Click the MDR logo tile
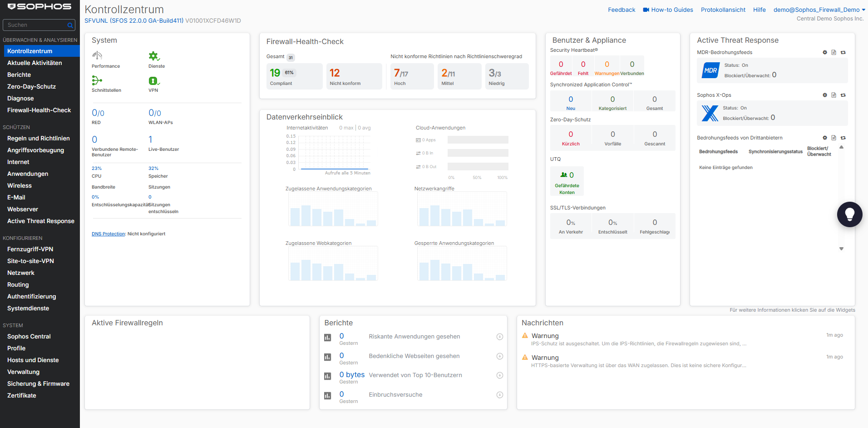The height and width of the screenshot is (428, 868). tap(710, 70)
